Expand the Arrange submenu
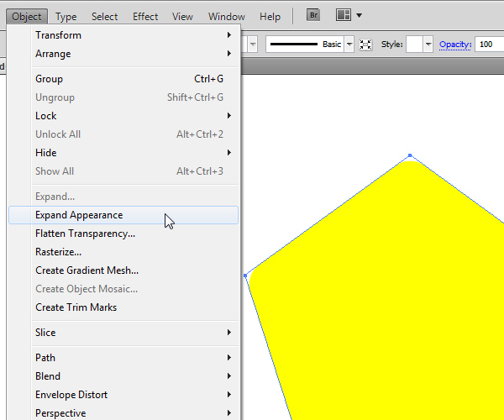Viewport: 504px width, 420px height. pyautogui.click(x=123, y=54)
